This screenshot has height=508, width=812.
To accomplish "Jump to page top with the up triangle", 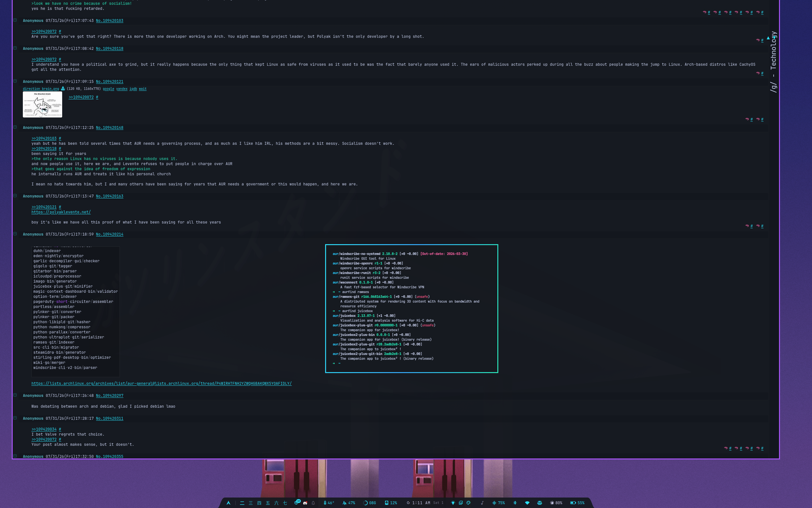I will [768, 38].
